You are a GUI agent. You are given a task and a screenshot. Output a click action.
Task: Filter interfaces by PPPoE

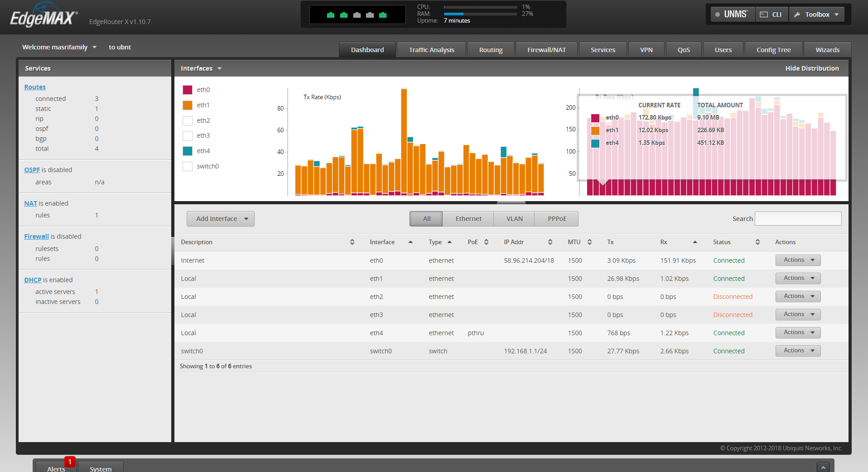tap(557, 219)
